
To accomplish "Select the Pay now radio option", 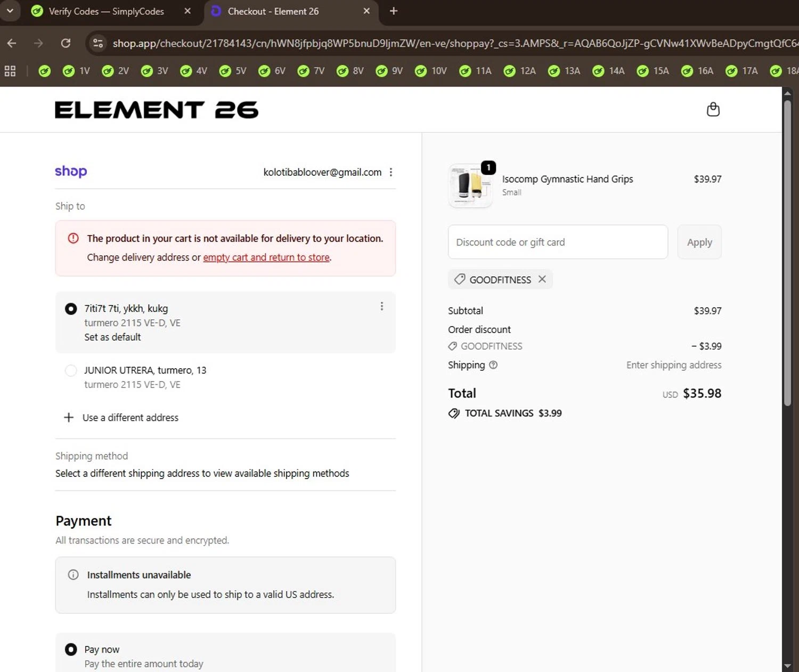I will 71,649.
